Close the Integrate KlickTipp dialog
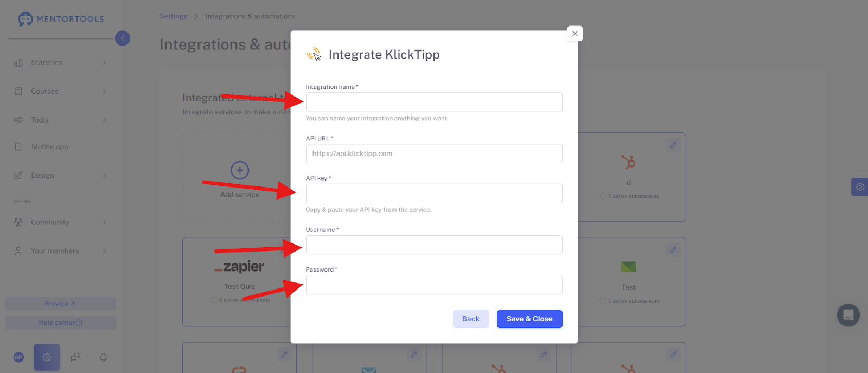This screenshot has width=868, height=373. [x=575, y=34]
